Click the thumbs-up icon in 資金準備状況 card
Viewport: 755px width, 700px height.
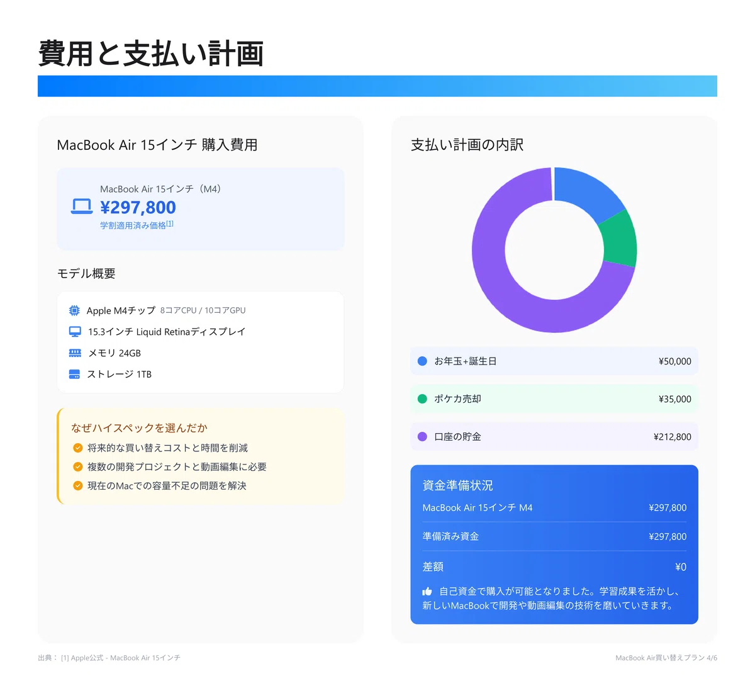[x=427, y=592]
